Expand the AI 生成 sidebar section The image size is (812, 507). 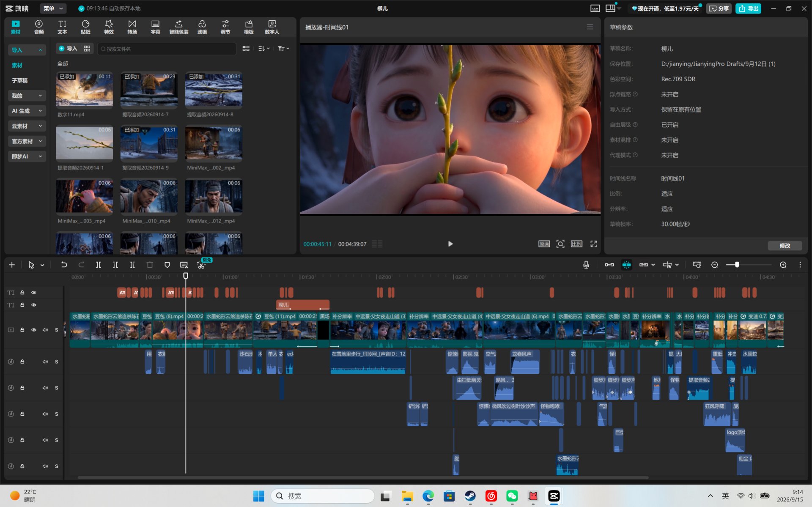point(27,111)
